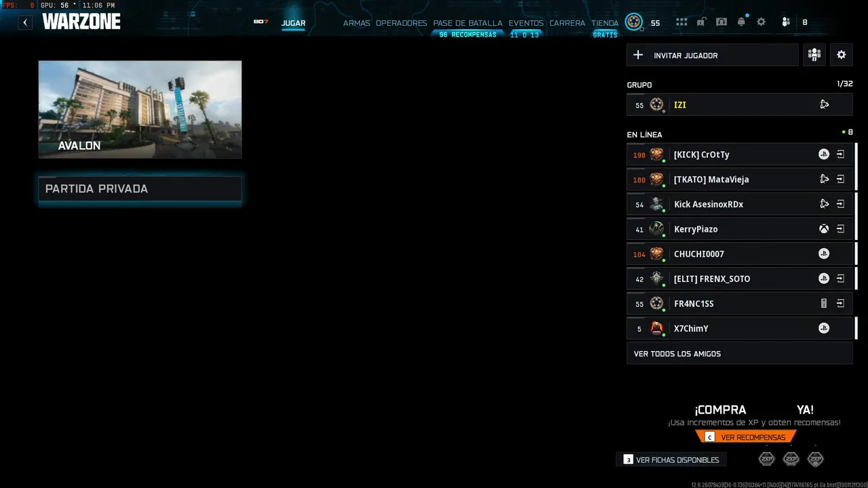Join [TKATO] MataVieja via join icon
This screenshot has height=488, width=868.
(x=840, y=180)
